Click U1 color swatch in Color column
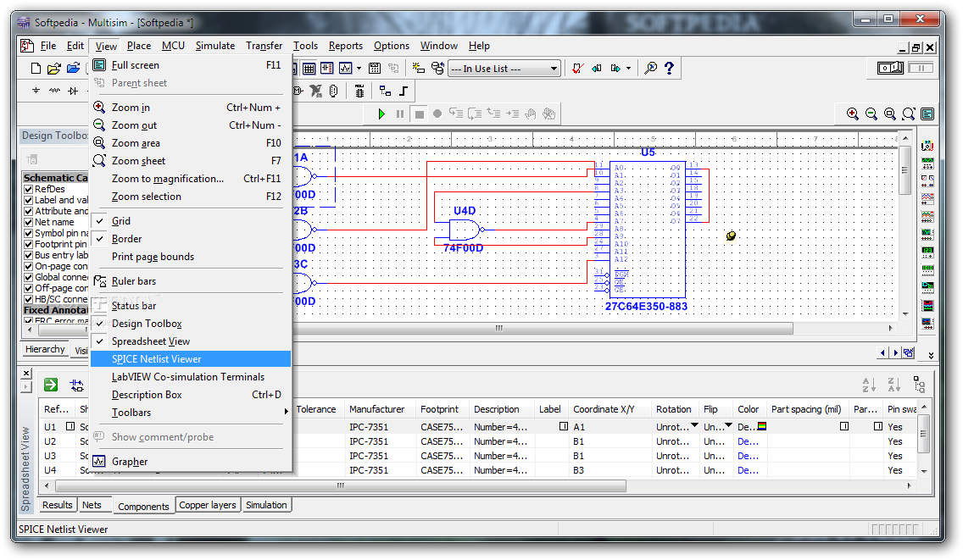Screen dimensions: 963x560 [761, 426]
